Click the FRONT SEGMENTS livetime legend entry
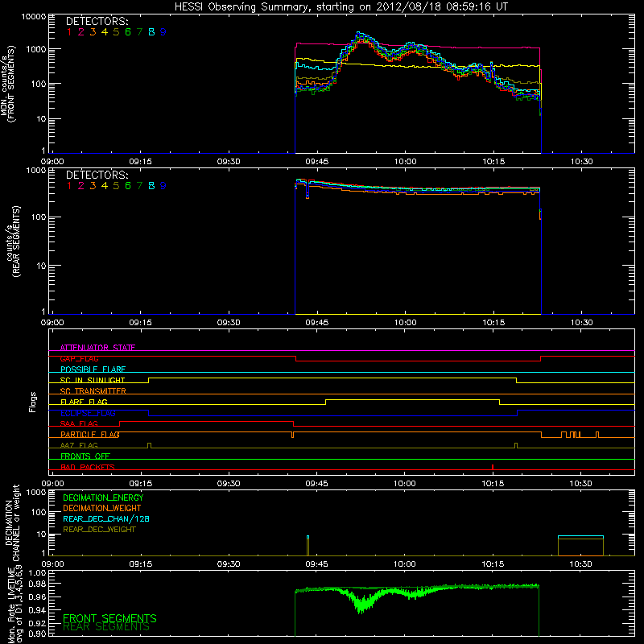The width and height of the screenshot is (644, 644). tap(109, 618)
